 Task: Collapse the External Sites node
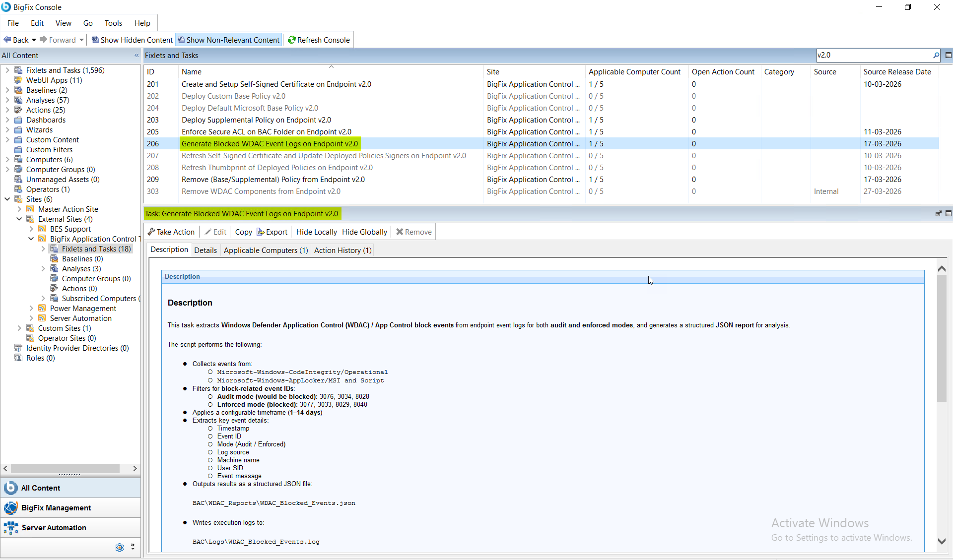click(x=19, y=219)
